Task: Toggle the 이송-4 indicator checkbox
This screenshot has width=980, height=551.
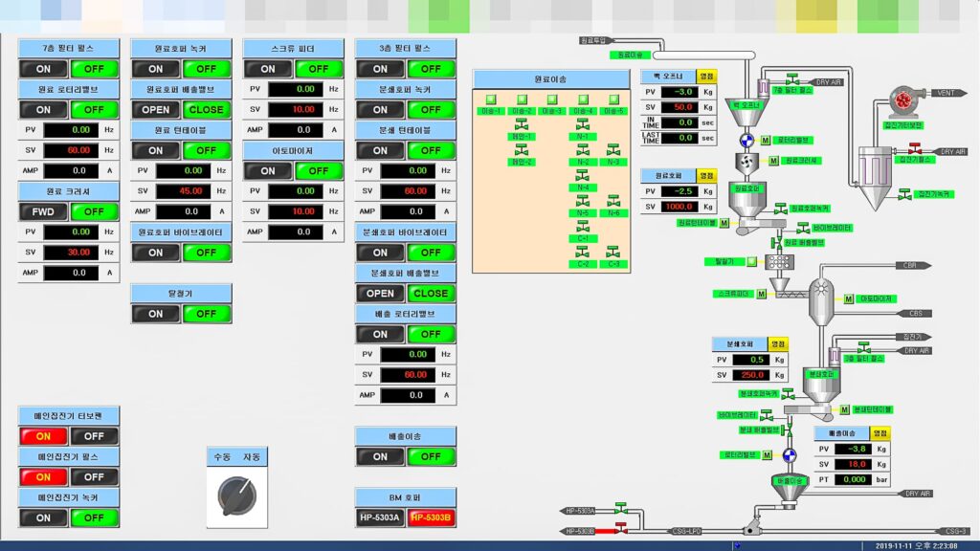Action: click(583, 99)
